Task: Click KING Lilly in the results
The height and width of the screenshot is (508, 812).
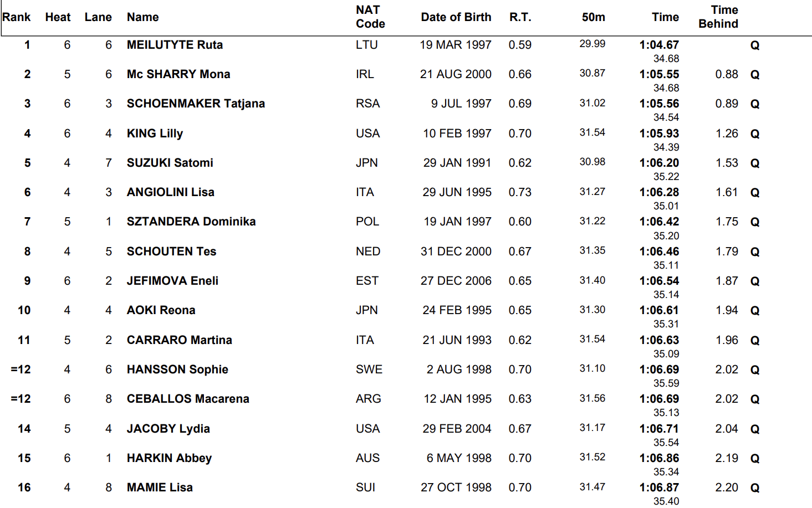Action: pos(155,134)
